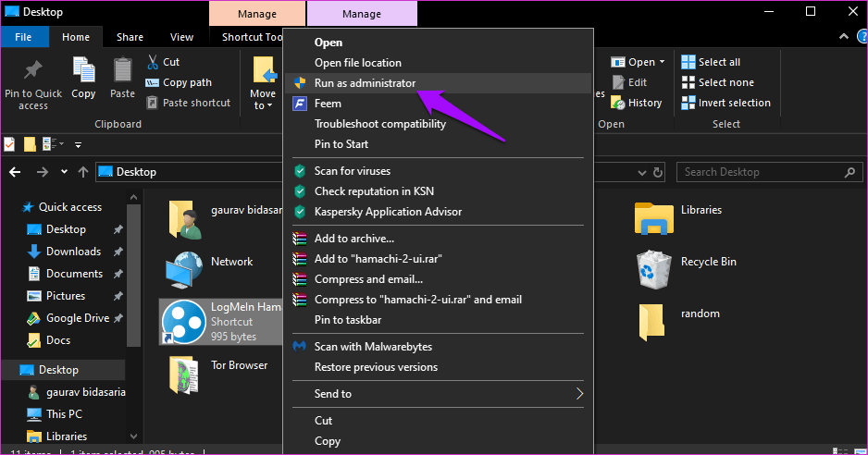This screenshot has height=455, width=868.
Task: Click Invert selection in the ribbon
Action: [725, 103]
